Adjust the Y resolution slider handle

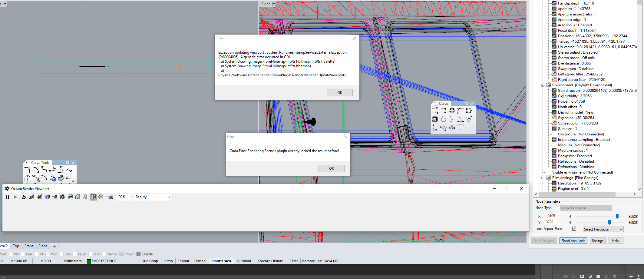click(x=609, y=222)
